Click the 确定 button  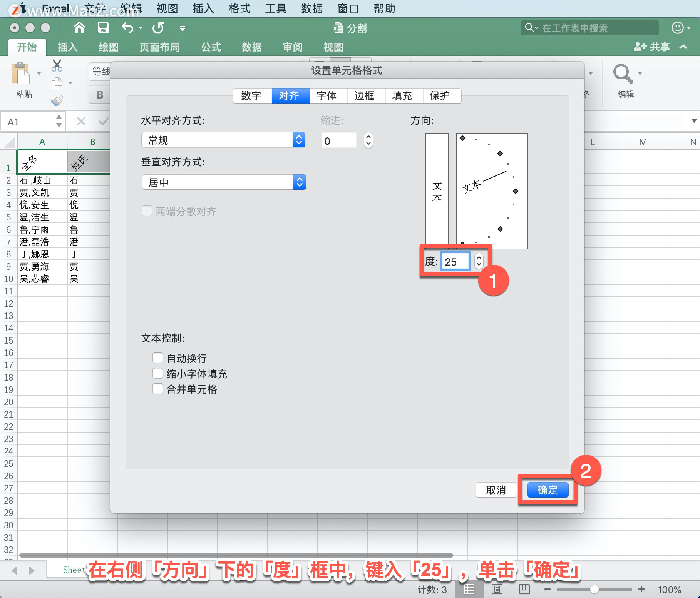tap(548, 490)
